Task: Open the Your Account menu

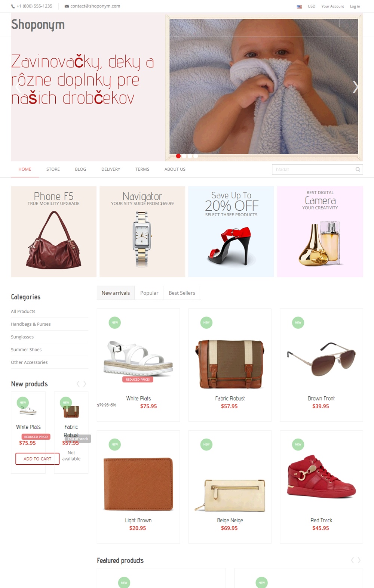Action: pos(332,6)
